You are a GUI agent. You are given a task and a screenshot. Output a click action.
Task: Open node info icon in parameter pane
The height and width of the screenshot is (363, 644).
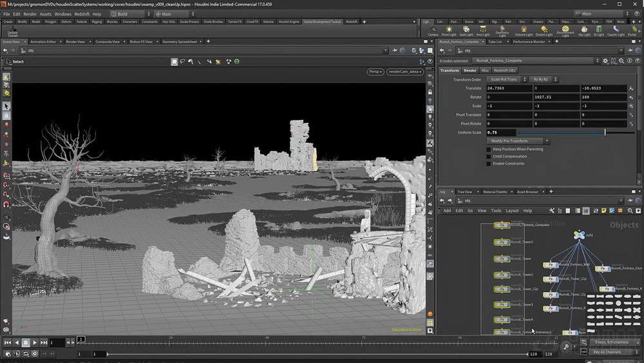(630, 61)
